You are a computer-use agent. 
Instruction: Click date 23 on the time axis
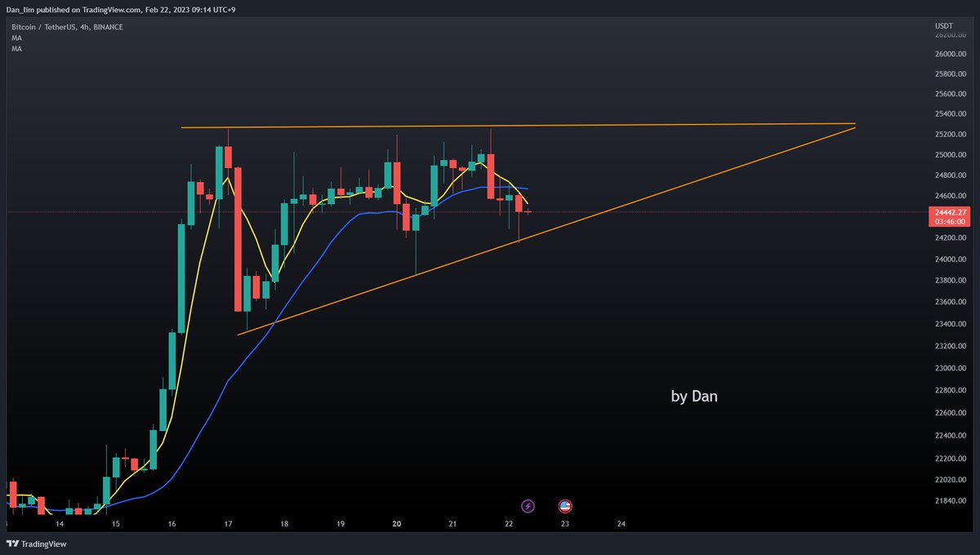565,524
